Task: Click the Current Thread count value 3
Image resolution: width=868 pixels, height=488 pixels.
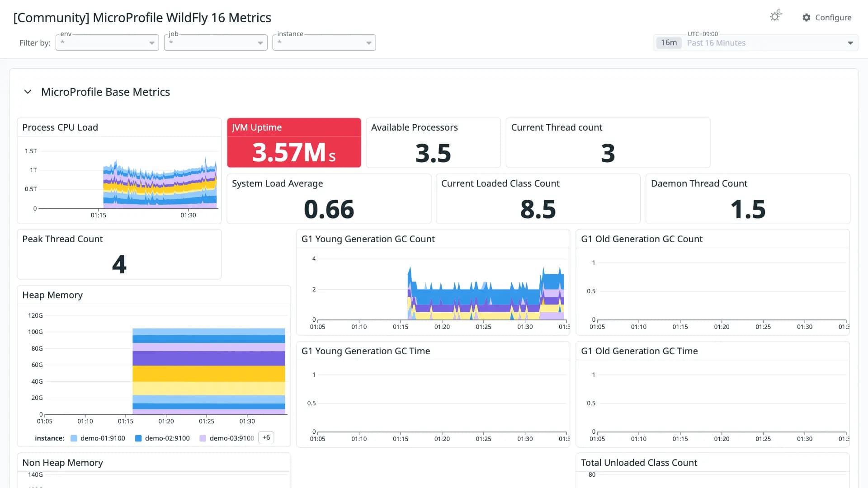Action: [608, 153]
